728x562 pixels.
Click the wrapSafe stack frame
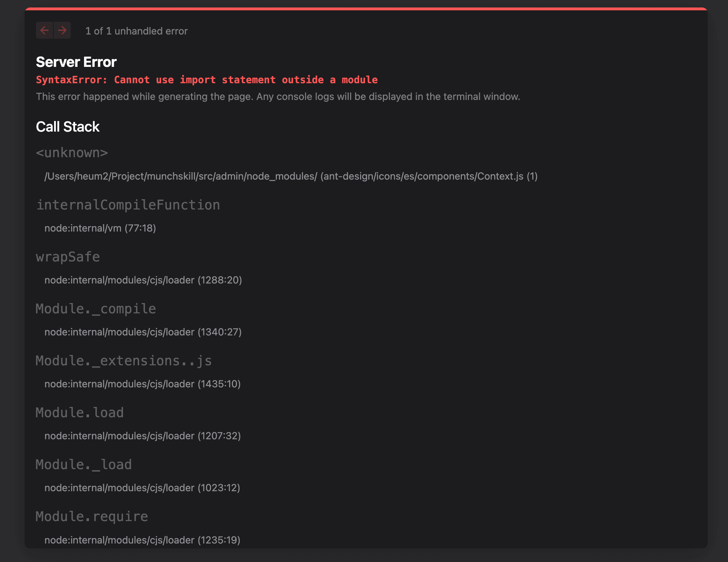68,257
